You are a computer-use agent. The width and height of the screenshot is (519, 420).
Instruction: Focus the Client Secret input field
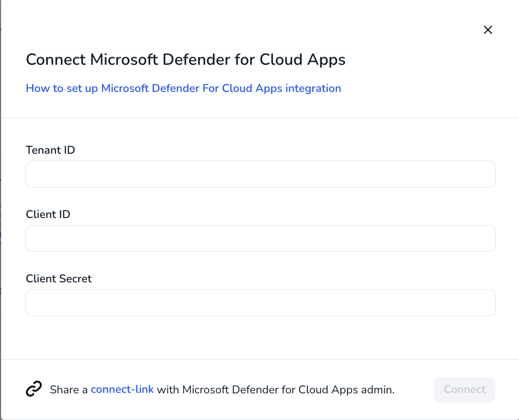261,302
